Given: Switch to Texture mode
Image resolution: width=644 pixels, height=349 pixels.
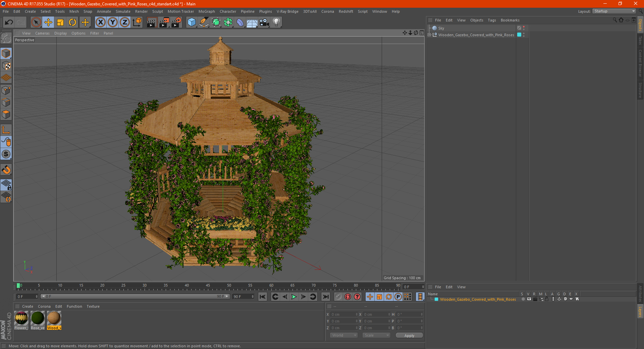Looking at the screenshot, I should pos(6,66).
